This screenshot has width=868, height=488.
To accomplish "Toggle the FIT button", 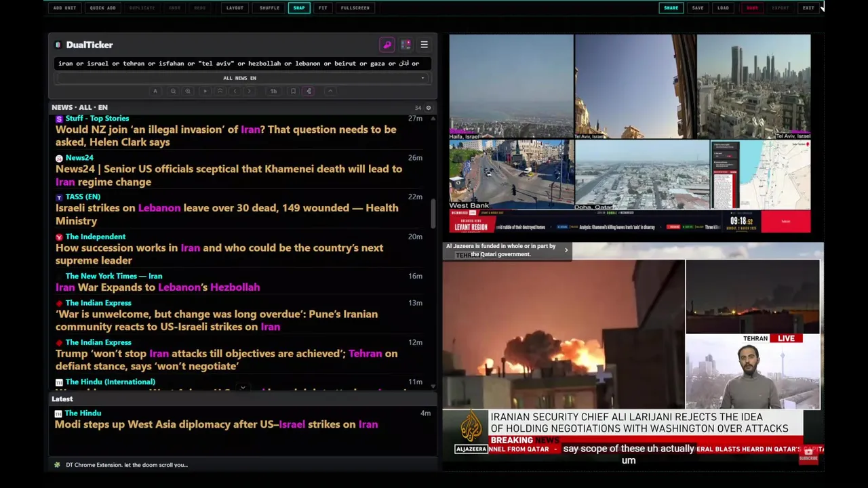I will 323,7.
